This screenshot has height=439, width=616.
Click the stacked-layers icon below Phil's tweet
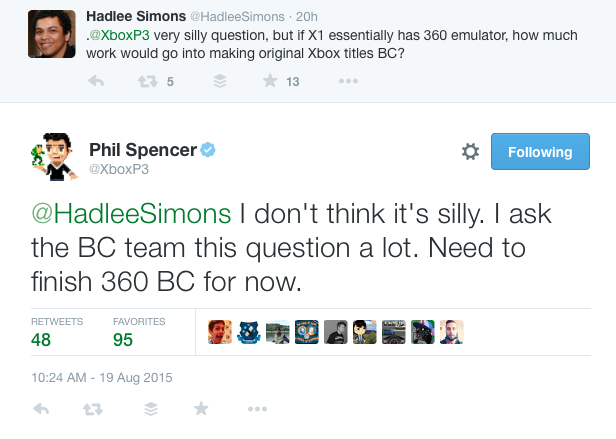click(151, 409)
